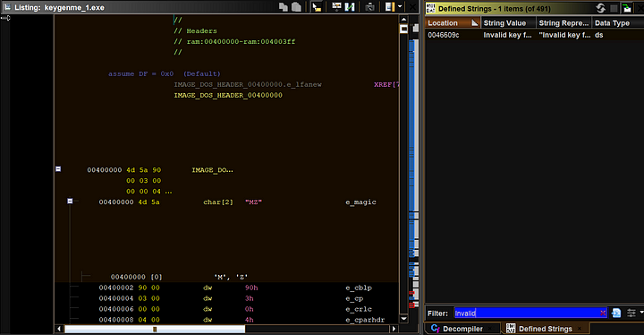This screenshot has height=335, width=644.
Task: Sort by the Data Type column
Action: coord(618,23)
